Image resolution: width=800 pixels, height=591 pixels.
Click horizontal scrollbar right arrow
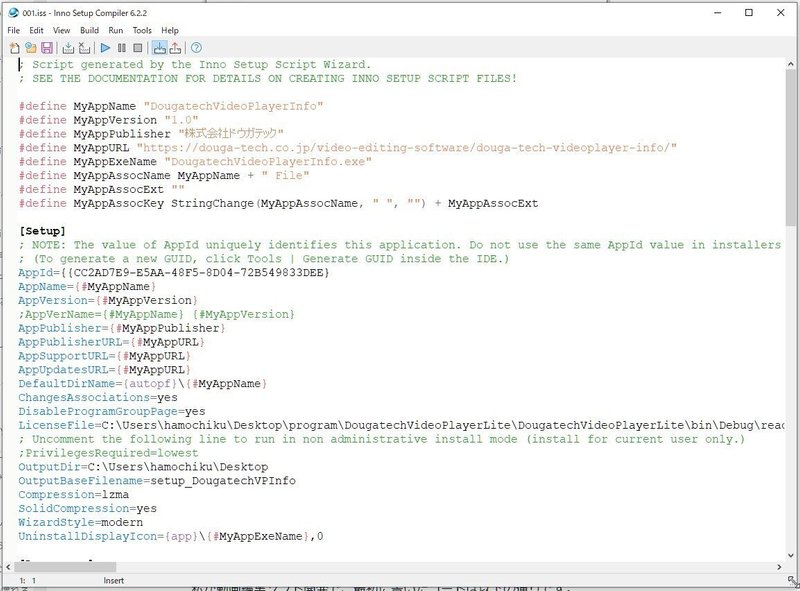[779, 567]
